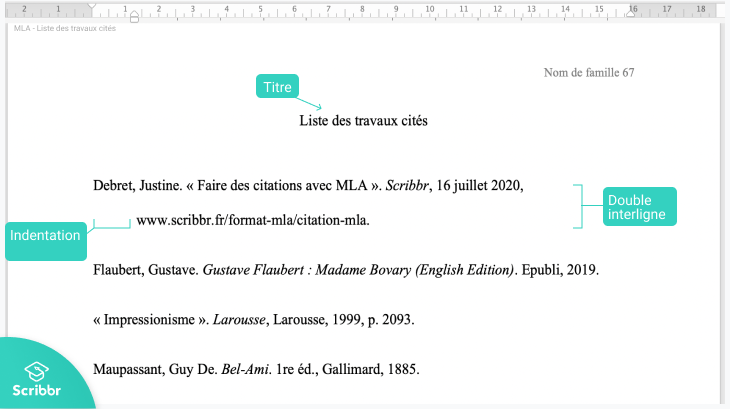Click the Maupassant, Guy De entry

[256, 369]
